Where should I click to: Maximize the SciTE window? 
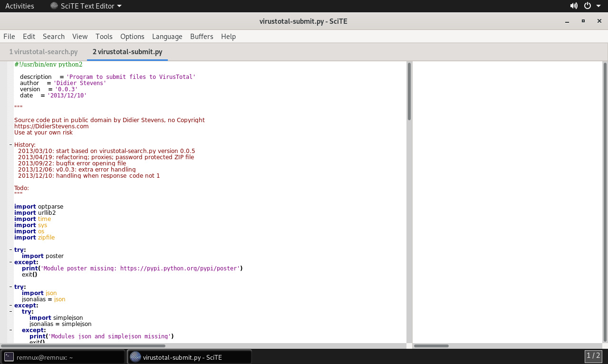click(x=583, y=21)
